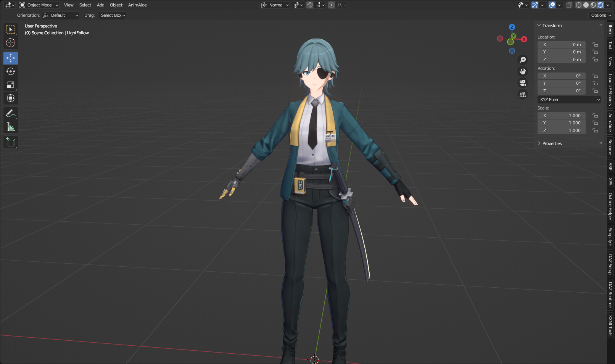615x364 pixels.
Task: Open the overlays options dropdown arrow
Action: pyautogui.click(x=559, y=5)
